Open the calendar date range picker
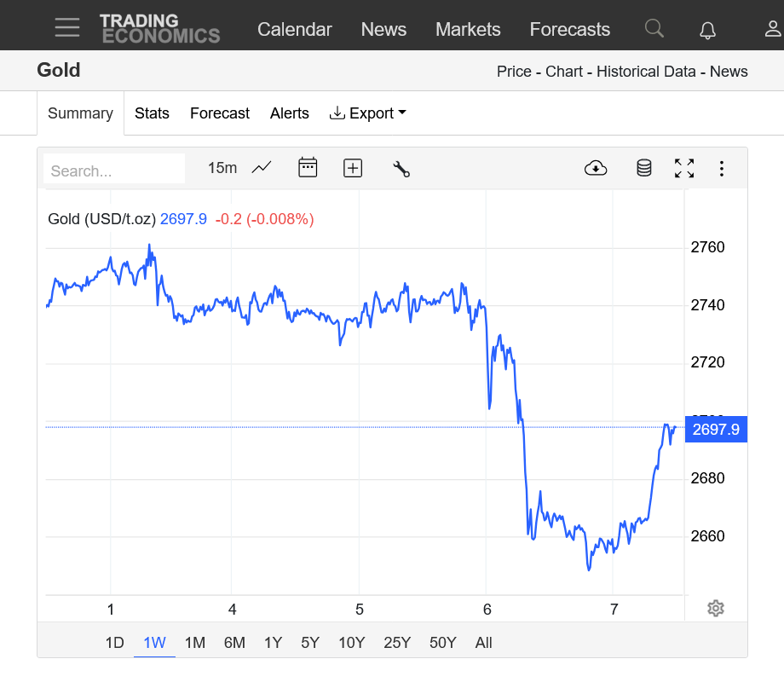The image size is (784, 688). 308,168
